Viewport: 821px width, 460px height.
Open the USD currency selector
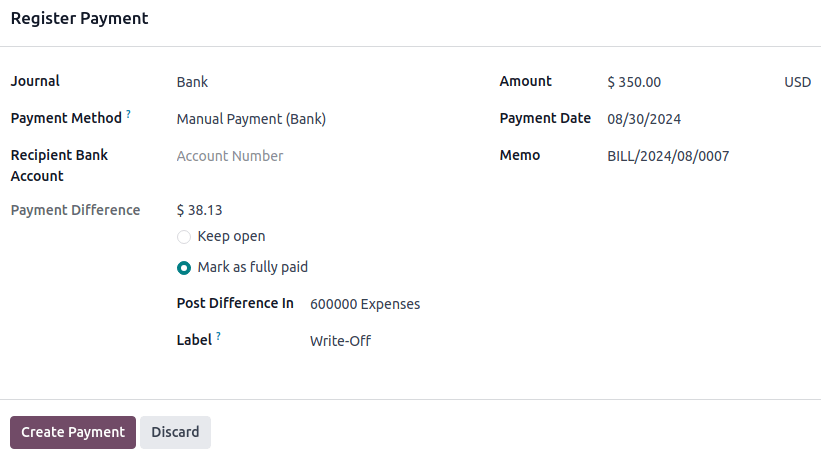797,82
